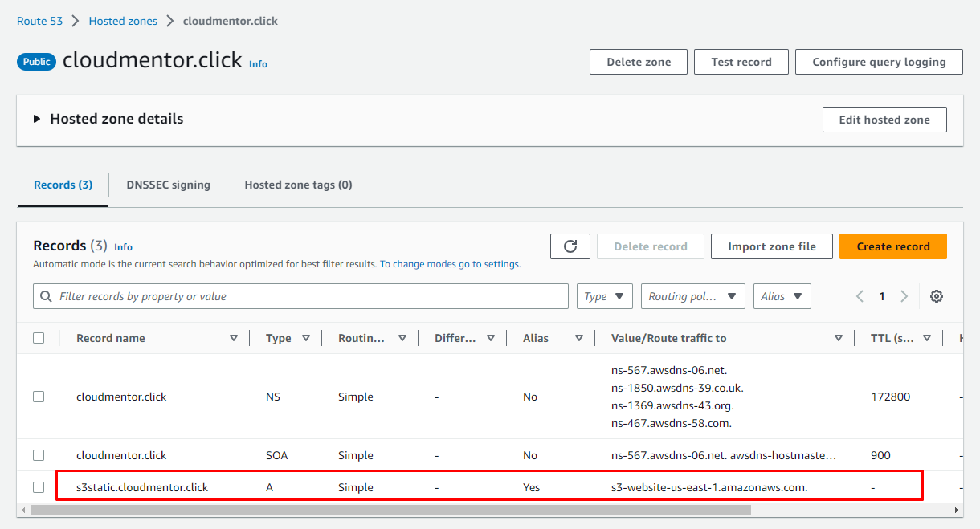The image size is (980, 529).
Task: Switch to DNSSEC signing tab
Action: [x=168, y=185]
